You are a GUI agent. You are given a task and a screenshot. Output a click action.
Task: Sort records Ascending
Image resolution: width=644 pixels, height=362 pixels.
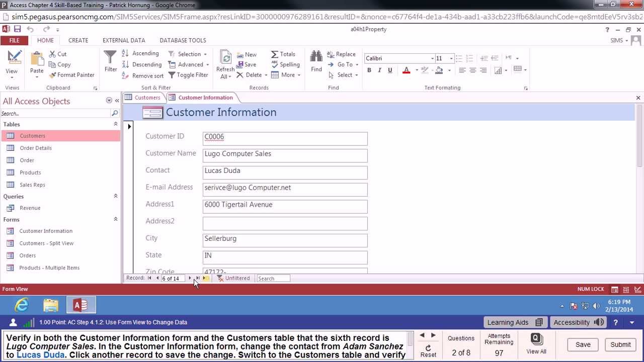point(140,53)
